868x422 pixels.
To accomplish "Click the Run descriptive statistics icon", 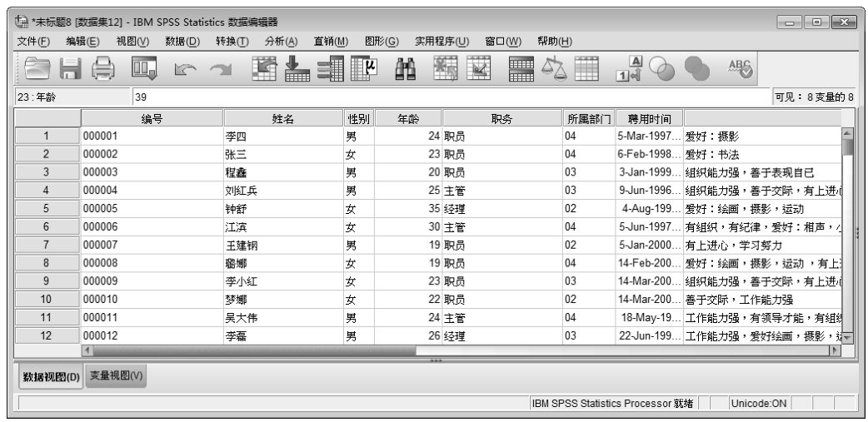I will [364, 69].
